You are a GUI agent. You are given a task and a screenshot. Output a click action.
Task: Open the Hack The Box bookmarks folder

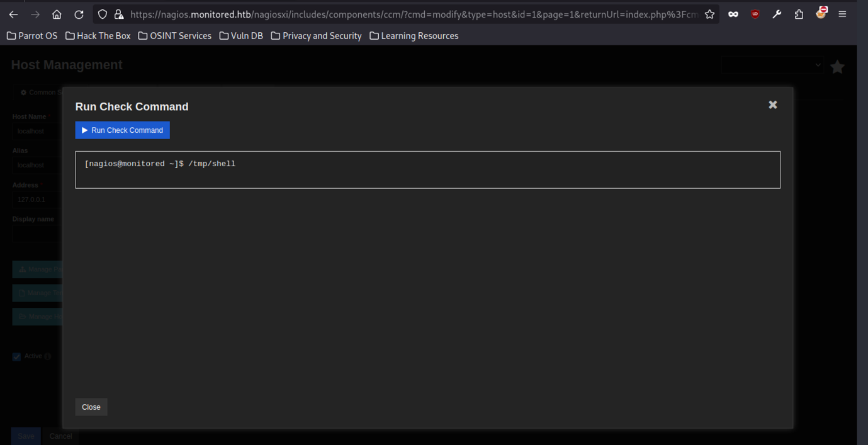pyautogui.click(x=98, y=36)
